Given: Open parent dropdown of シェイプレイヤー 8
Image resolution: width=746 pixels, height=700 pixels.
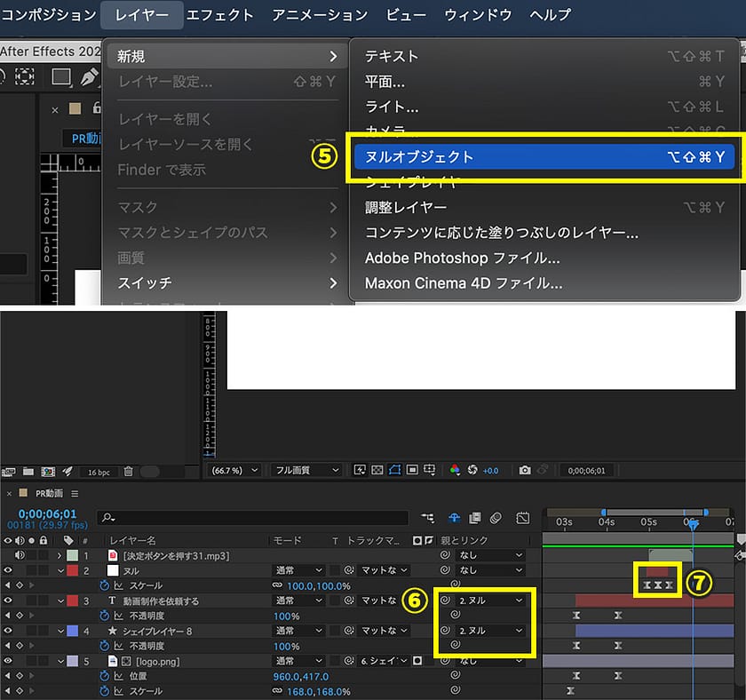Looking at the screenshot, I should [x=493, y=631].
